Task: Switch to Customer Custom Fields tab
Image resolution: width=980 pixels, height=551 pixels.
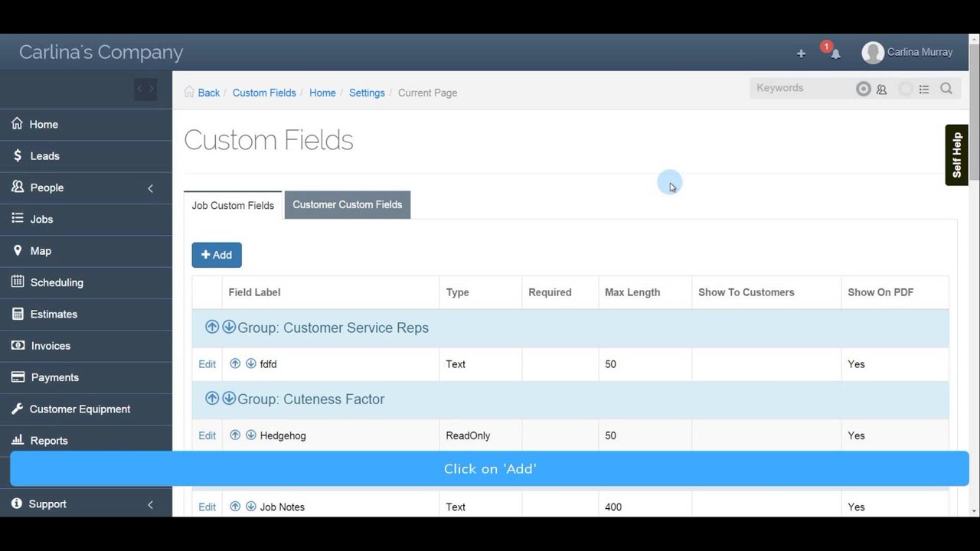Action: 348,204
